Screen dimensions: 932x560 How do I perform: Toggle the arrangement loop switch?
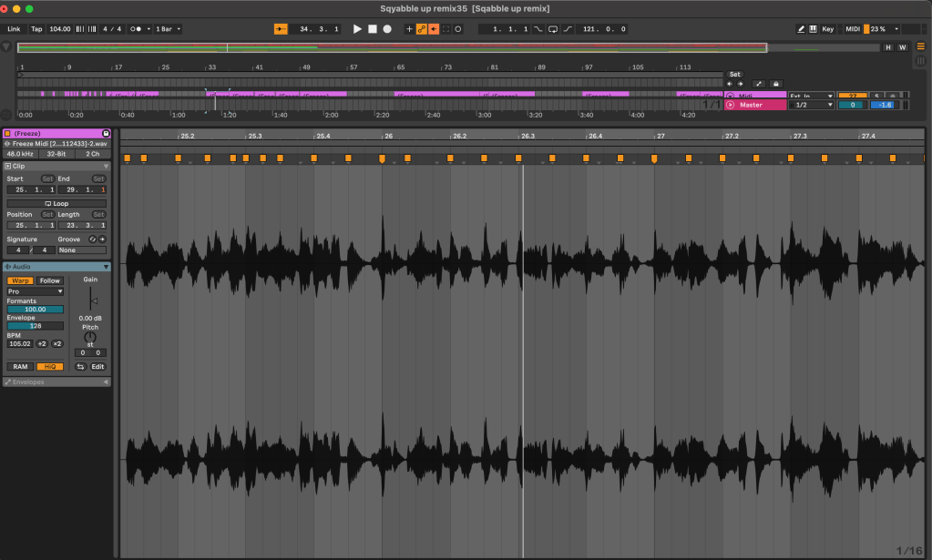pyautogui.click(x=552, y=29)
